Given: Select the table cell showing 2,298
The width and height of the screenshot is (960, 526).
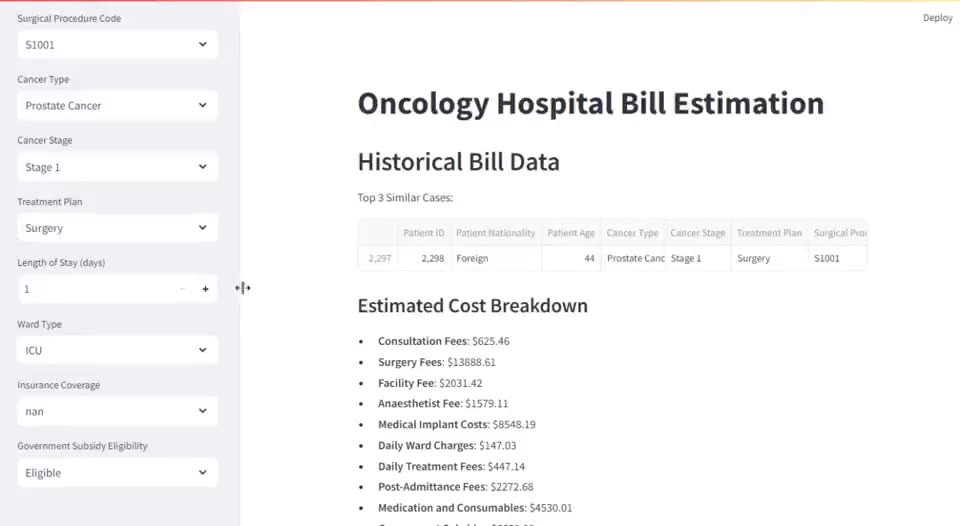Looking at the screenshot, I should coord(424,258).
